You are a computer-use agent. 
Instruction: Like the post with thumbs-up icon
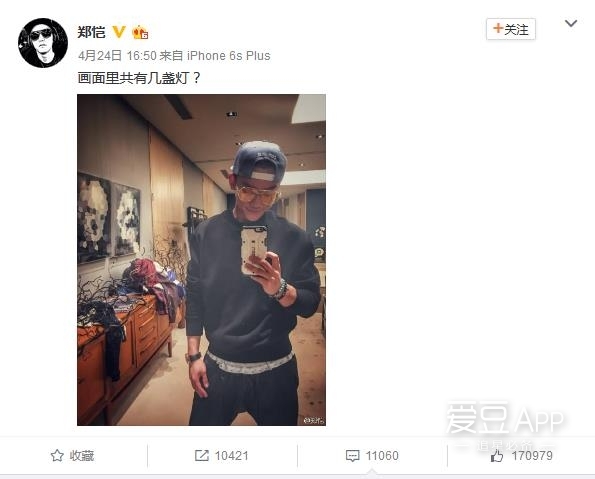tap(497, 455)
